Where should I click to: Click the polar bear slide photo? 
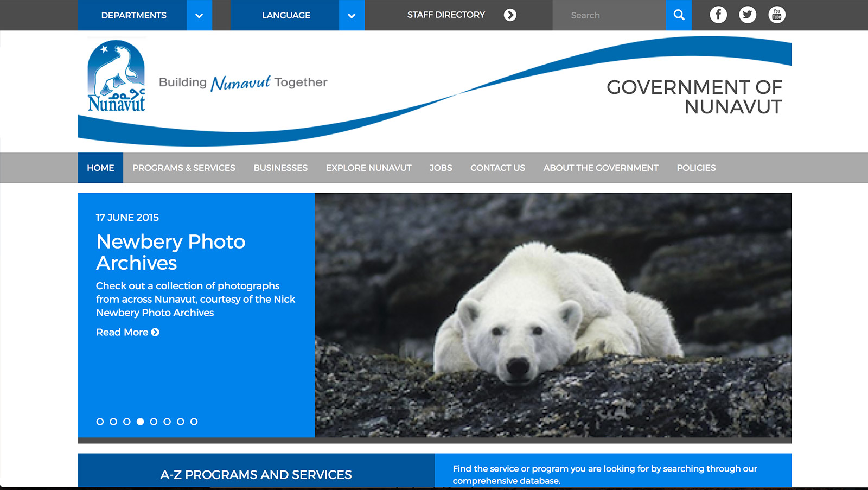(x=552, y=315)
